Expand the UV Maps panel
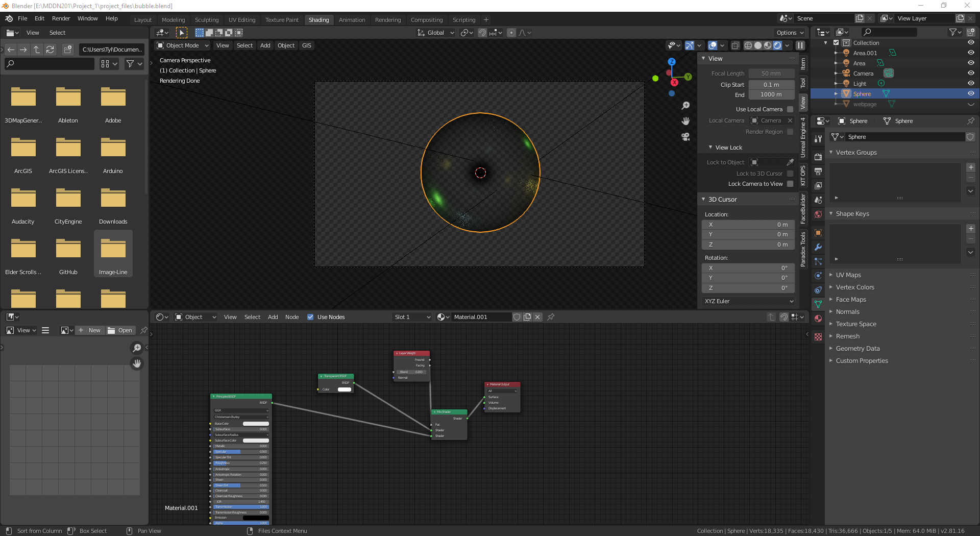 pyautogui.click(x=848, y=275)
